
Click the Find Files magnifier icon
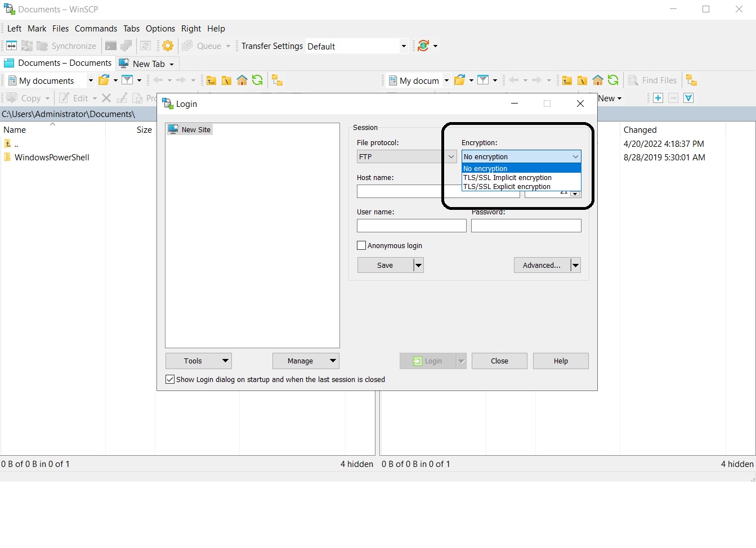coord(633,80)
